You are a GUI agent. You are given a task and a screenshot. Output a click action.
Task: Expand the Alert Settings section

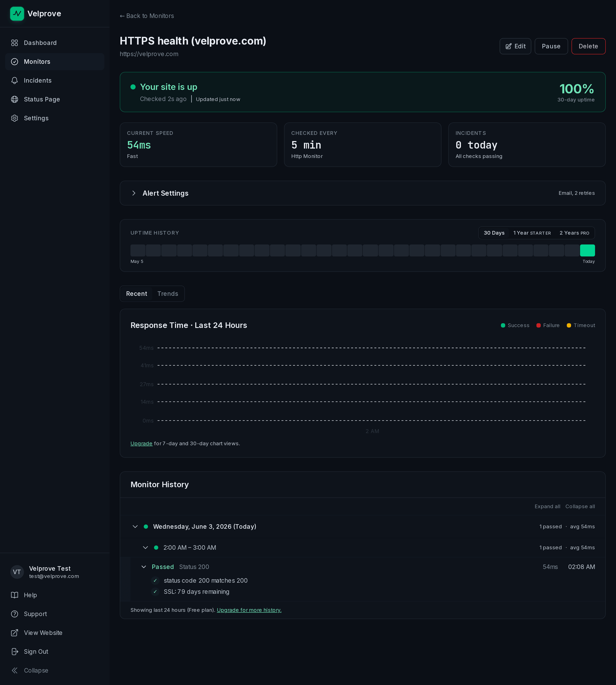pos(363,193)
